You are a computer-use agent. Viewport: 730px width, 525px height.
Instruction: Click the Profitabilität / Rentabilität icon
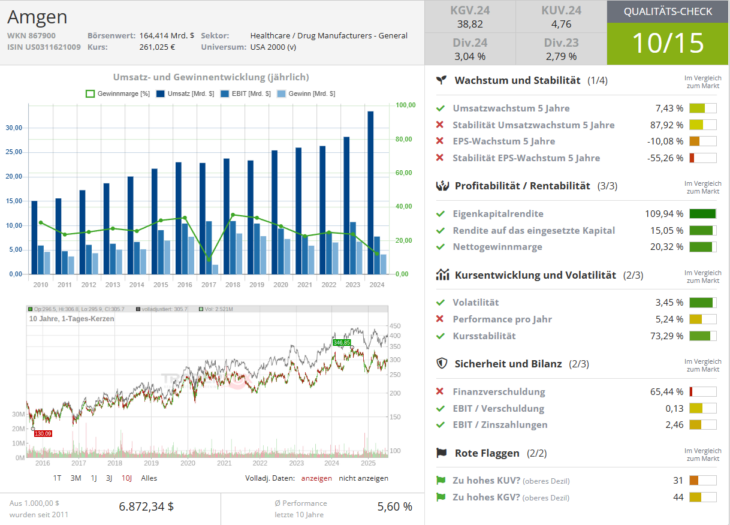tap(442, 186)
